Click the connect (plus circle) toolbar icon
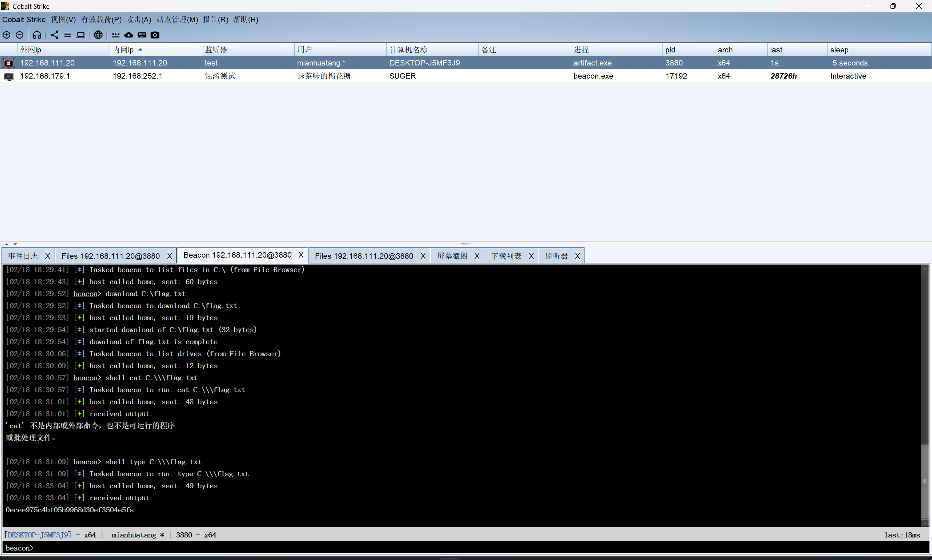932x560 pixels. point(7,35)
